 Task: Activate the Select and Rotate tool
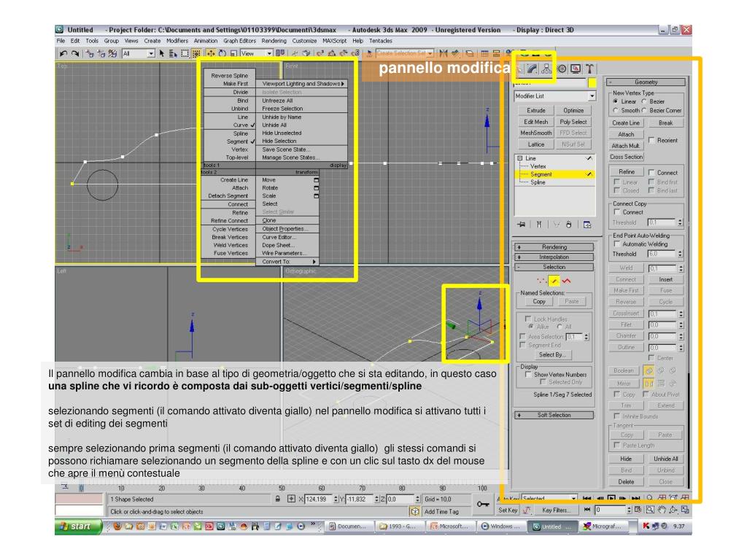point(222,53)
